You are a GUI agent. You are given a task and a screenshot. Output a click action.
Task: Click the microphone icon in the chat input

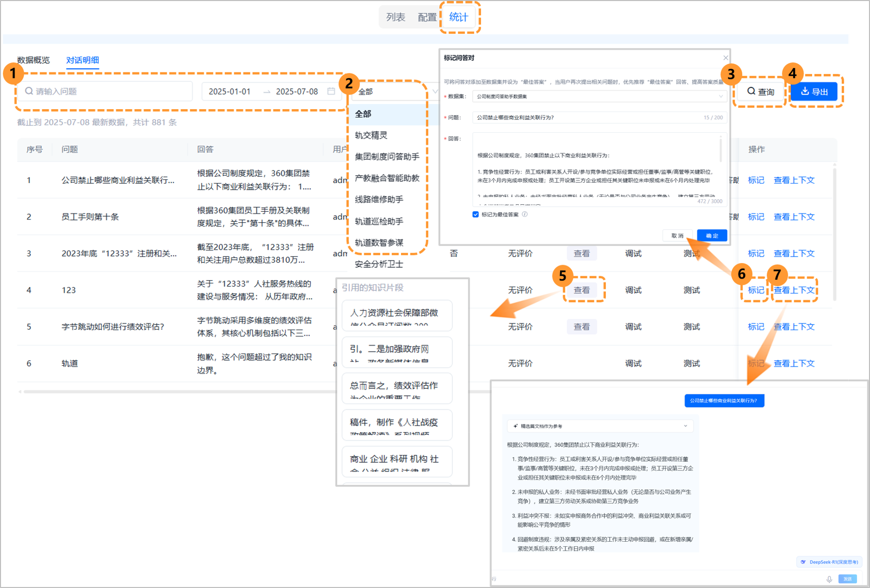[830, 579]
